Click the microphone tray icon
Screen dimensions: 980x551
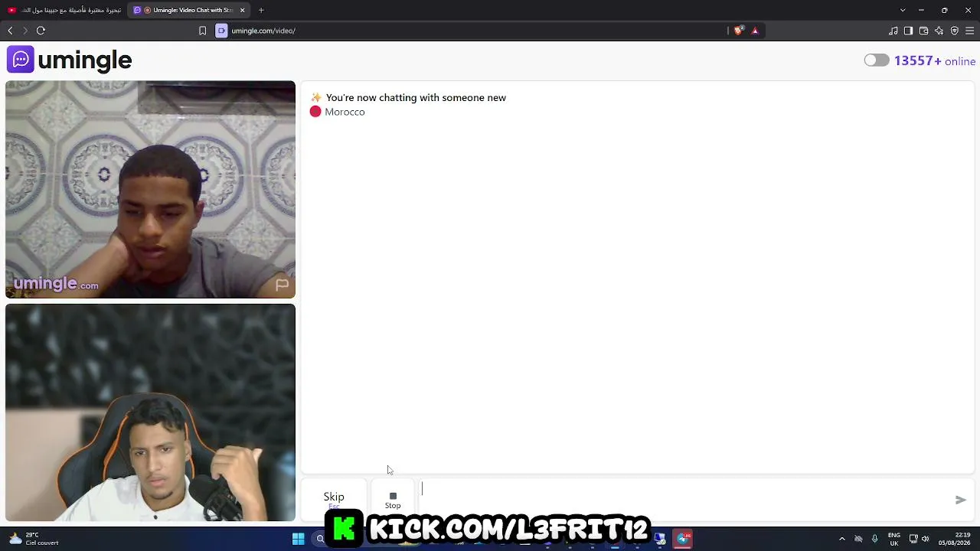coord(874,539)
